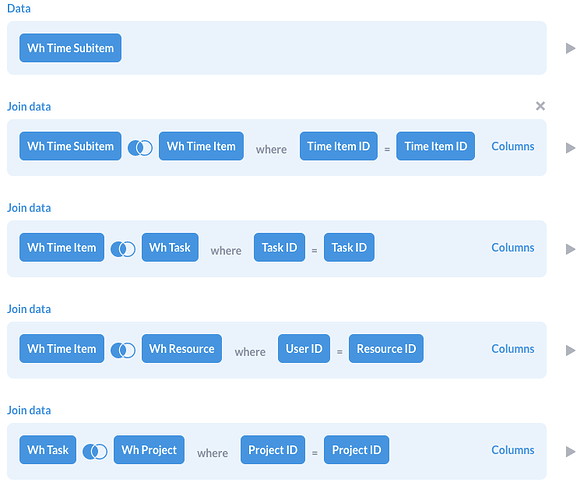The height and width of the screenshot is (500, 584).
Task: Preview the Wh Resource join step
Action: click(x=570, y=350)
